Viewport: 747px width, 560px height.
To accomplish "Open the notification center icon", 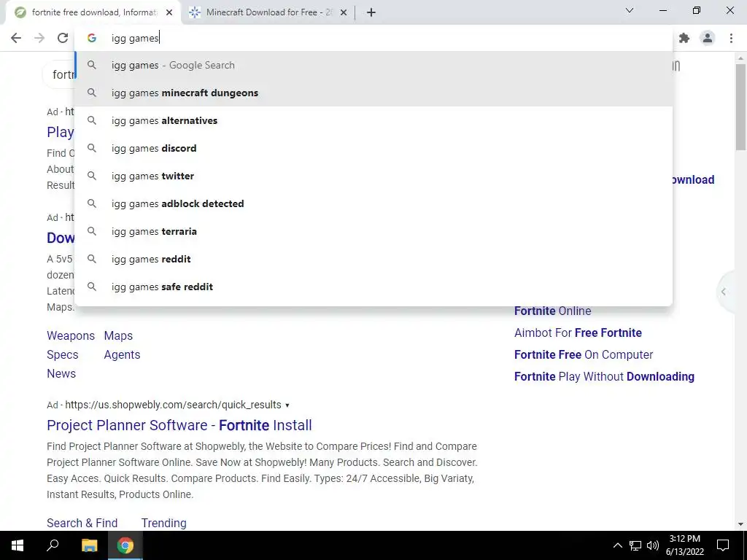I will point(723,545).
